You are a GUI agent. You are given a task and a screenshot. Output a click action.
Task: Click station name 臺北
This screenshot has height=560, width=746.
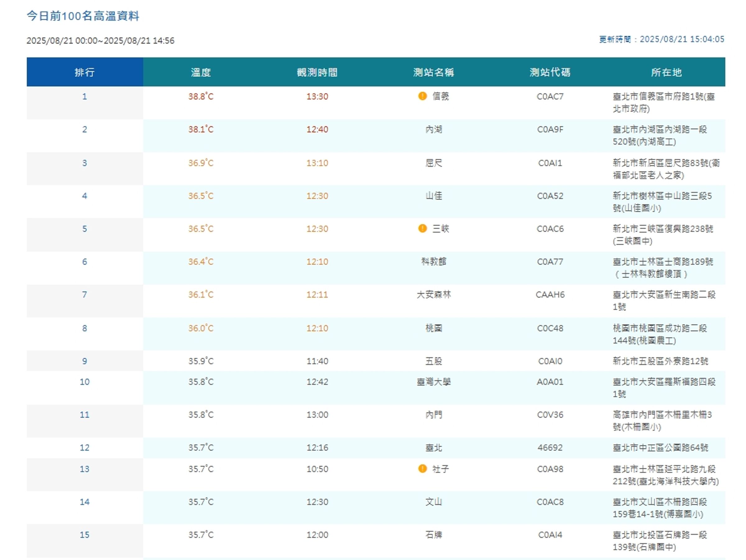[434, 448]
